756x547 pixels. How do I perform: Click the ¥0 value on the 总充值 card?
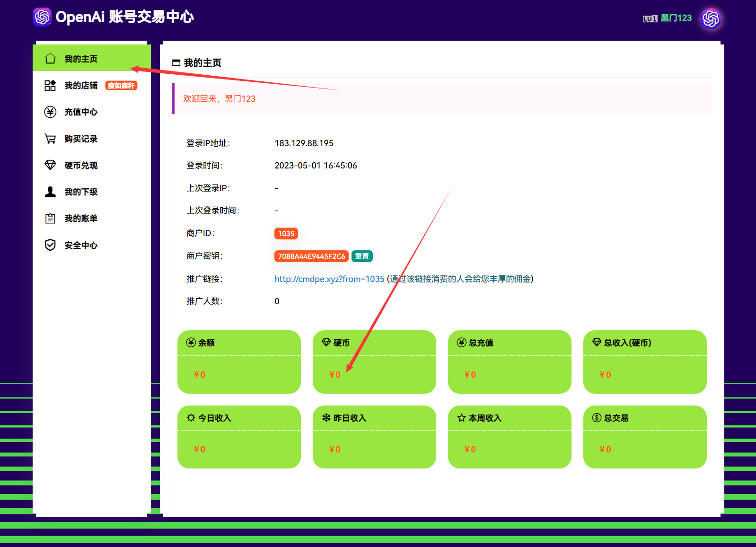470,374
